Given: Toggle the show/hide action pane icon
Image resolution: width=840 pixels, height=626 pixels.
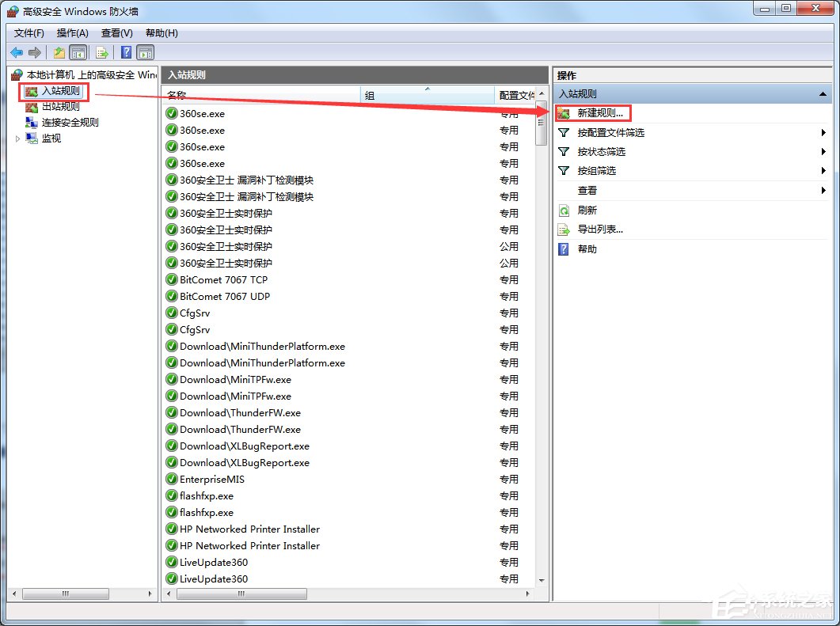Looking at the screenshot, I should click(146, 52).
